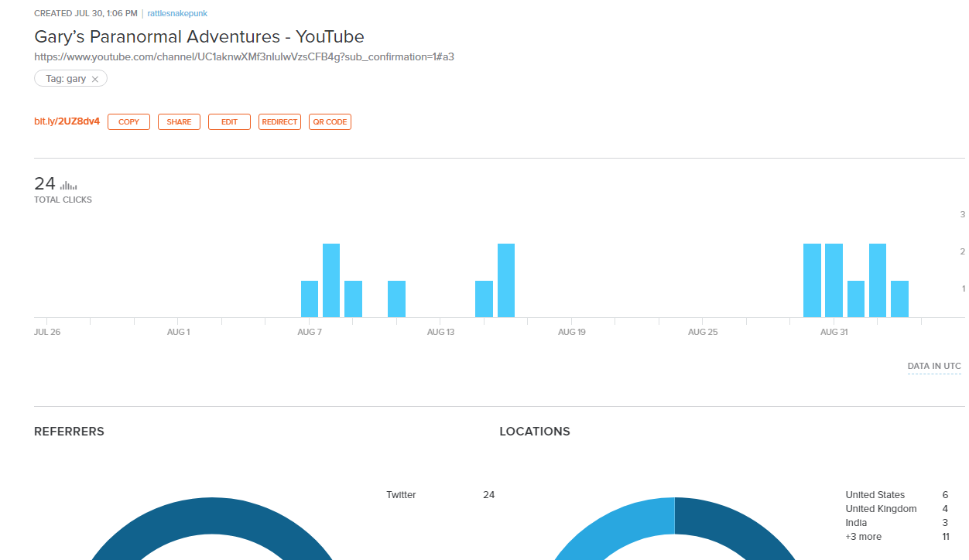The image size is (969, 560).
Task: Click the AUG 1 axis label
Action: [178, 332]
